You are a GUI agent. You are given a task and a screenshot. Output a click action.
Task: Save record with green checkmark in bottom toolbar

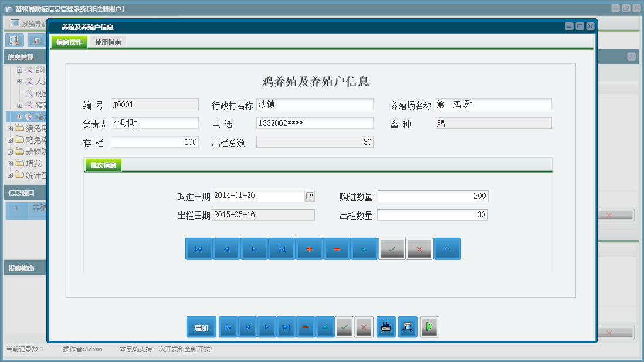345,327
